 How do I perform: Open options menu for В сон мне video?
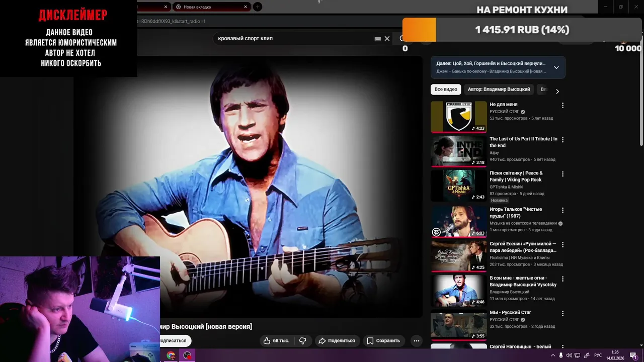click(562, 279)
